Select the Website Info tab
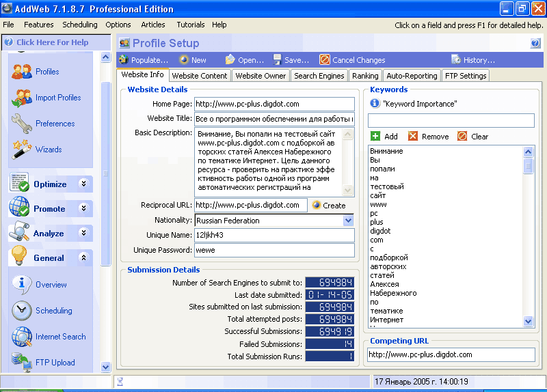 pos(142,74)
